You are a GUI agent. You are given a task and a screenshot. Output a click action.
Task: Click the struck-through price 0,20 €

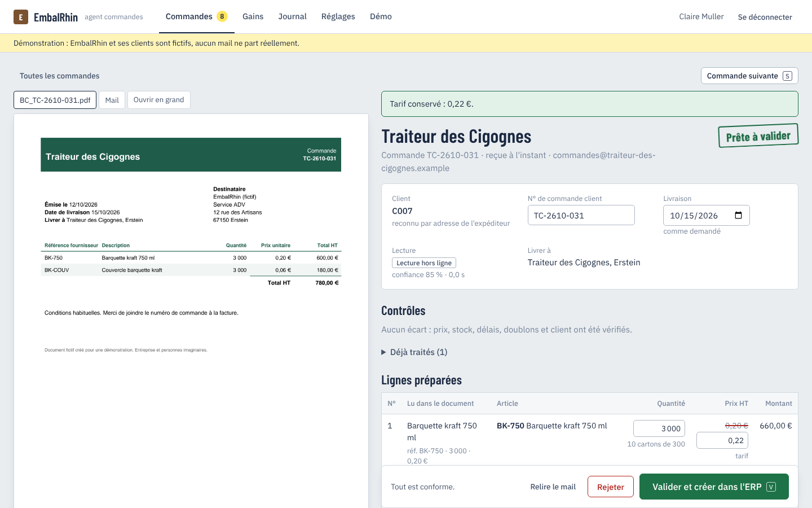736,426
